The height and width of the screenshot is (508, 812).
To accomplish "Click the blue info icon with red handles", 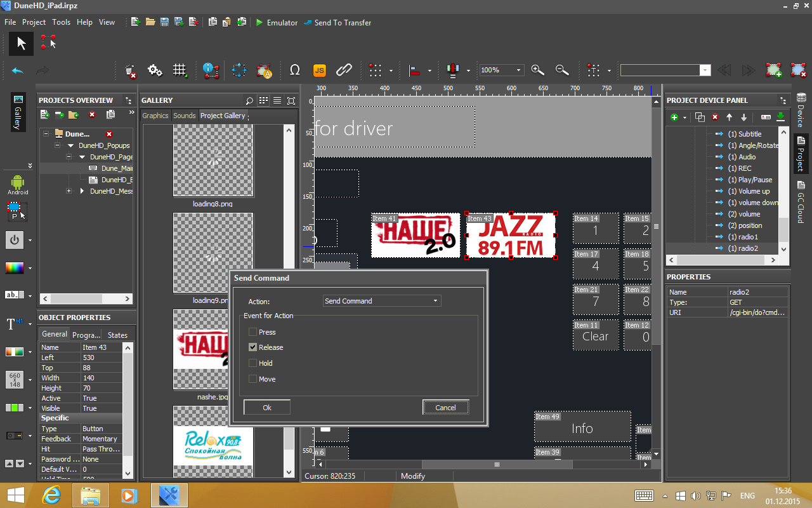I will click(x=211, y=70).
